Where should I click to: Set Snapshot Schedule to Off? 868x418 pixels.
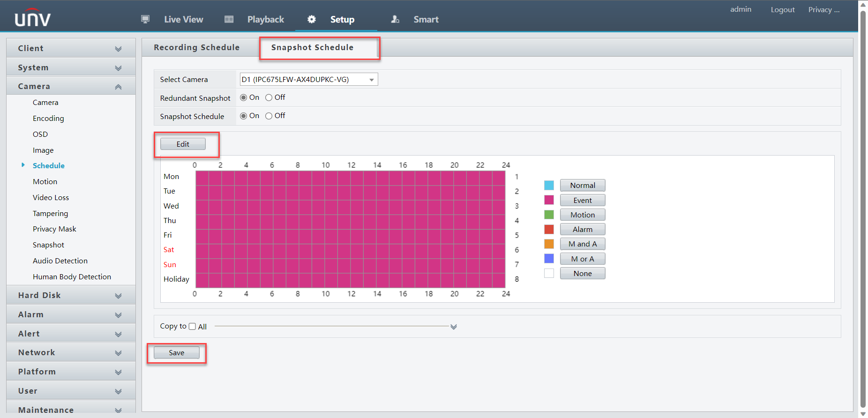click(x=269, y=116)
